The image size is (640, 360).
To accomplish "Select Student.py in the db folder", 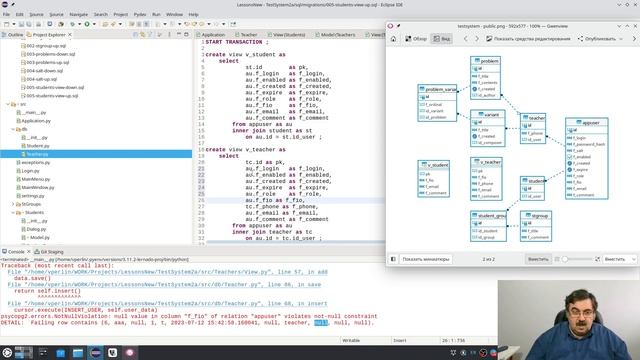I will coord(35,146).
